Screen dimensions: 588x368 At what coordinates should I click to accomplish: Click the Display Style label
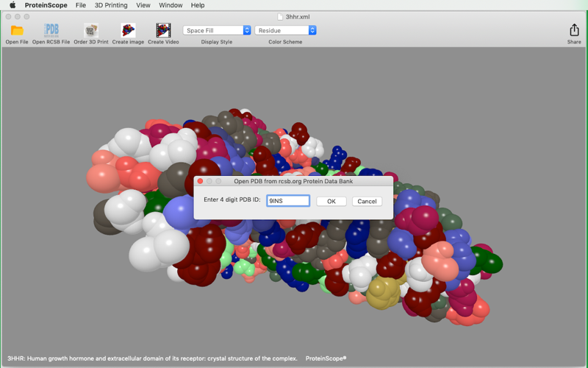(x=217, y=42)
